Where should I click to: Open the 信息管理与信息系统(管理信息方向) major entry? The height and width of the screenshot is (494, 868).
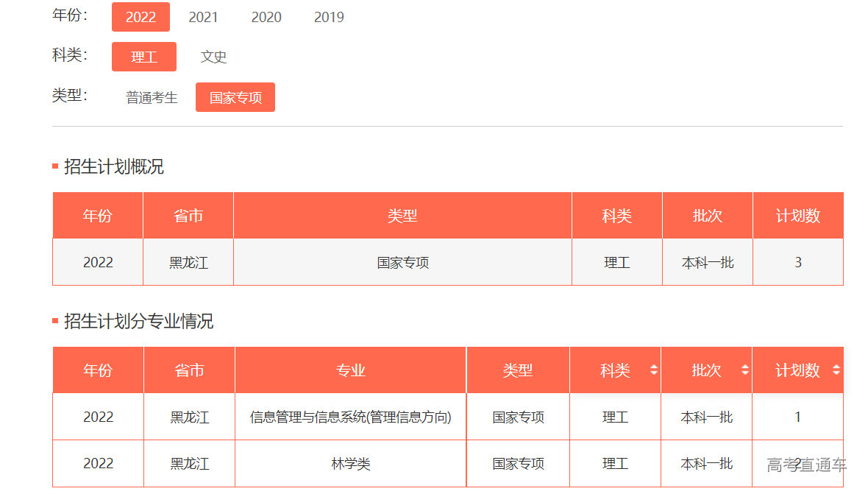[x=351, y=417]
